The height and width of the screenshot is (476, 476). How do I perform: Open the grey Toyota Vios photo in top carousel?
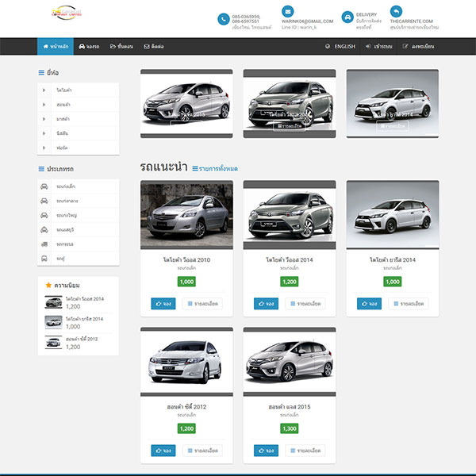point(290,103)
